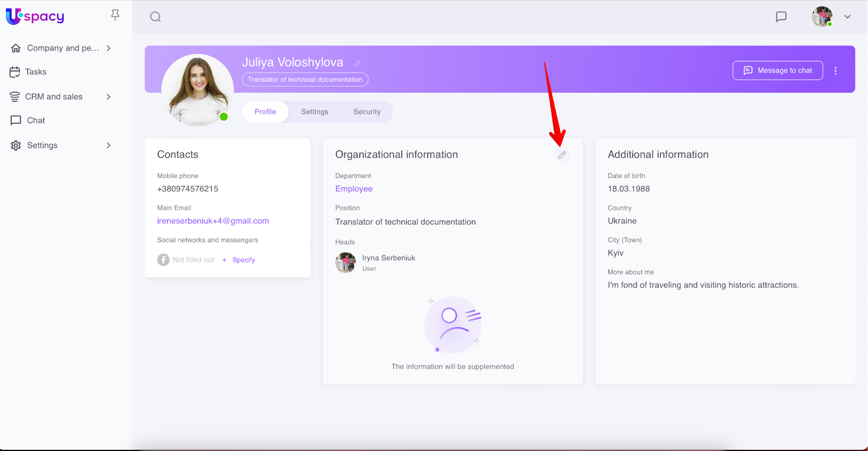Expand the sidebar Settings submenu arrow
Screen dimensions: 868x451
pyautogui.click(x=108, y=145)
